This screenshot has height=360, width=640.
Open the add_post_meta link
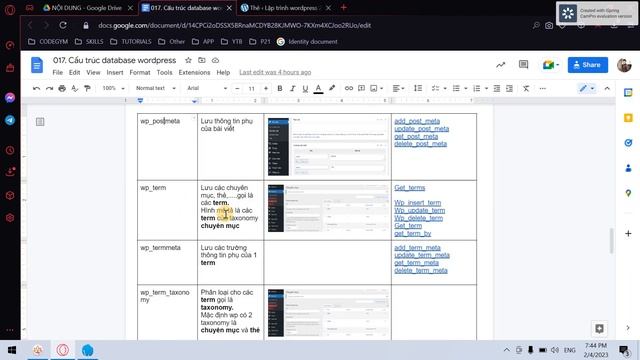[417, 121]
